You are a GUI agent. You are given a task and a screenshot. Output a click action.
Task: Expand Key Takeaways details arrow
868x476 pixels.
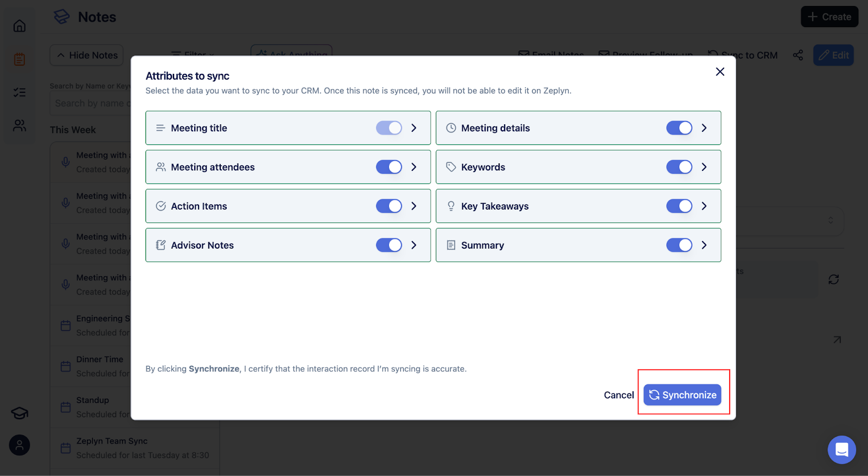[704, 206]
